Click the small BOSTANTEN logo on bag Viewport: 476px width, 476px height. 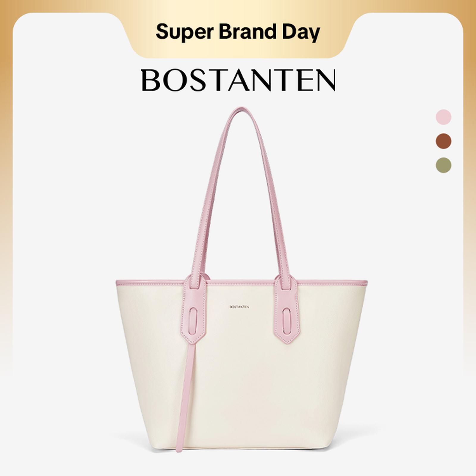(x=239, y=307)
